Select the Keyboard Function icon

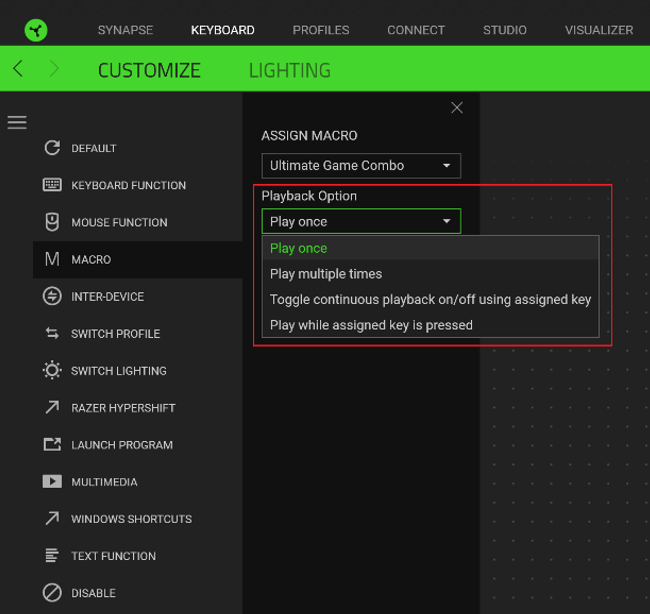click(x=52, y=185)
